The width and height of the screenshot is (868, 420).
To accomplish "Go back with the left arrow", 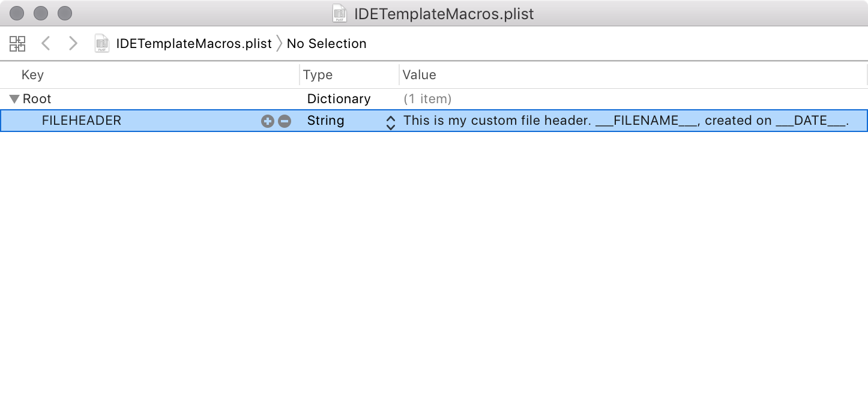I will point(46,44).
